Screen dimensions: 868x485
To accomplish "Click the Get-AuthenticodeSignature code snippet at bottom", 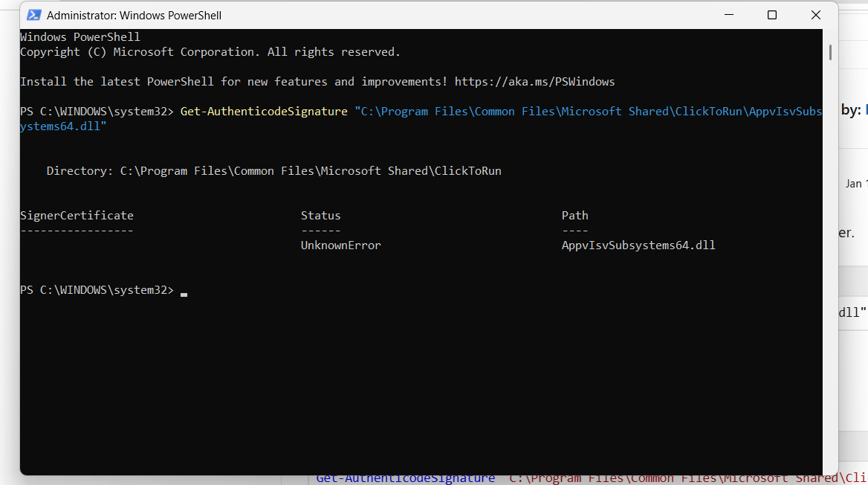I will point(405,478).
